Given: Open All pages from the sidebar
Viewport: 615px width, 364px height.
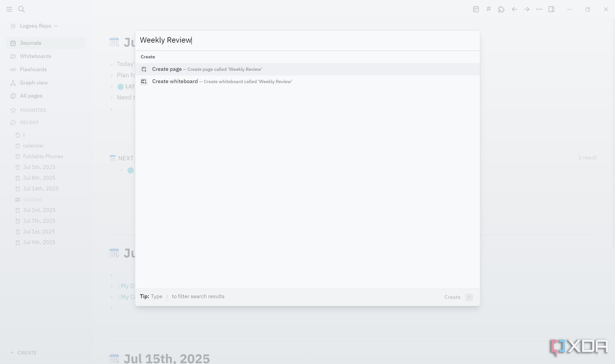Looking at the screenshot, I should tap(46, 96).
